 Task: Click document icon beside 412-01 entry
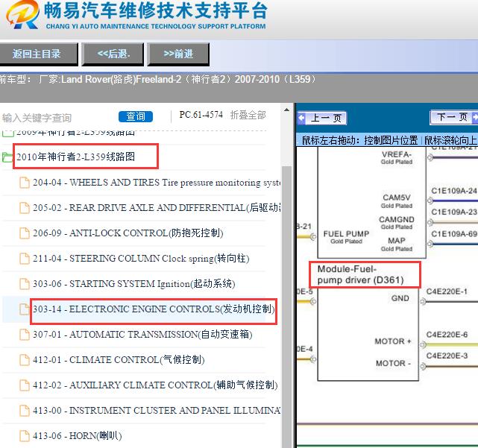[x=25, y=359]
